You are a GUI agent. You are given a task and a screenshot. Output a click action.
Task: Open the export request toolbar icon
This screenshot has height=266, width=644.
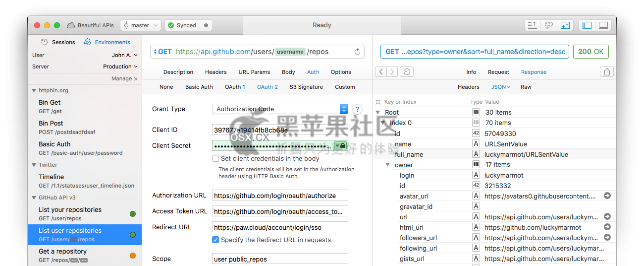[x=533, y=25]
